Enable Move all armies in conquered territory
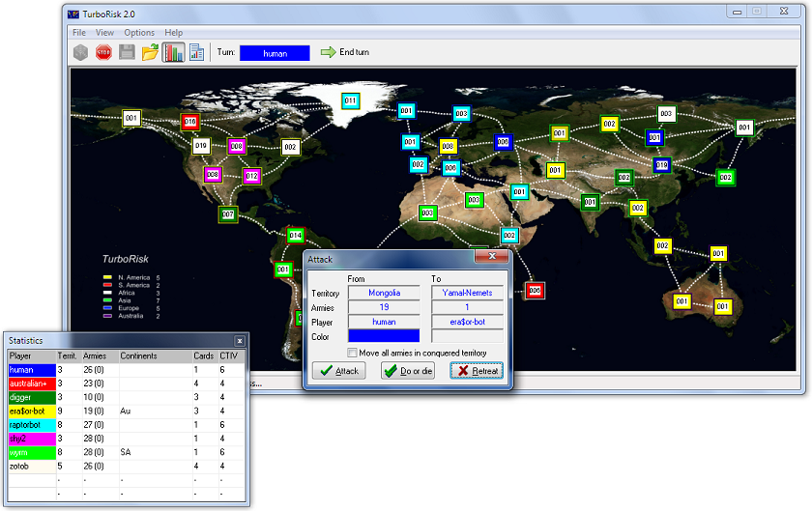This screenshot has height=511, width=812. (x=352, y=353)
